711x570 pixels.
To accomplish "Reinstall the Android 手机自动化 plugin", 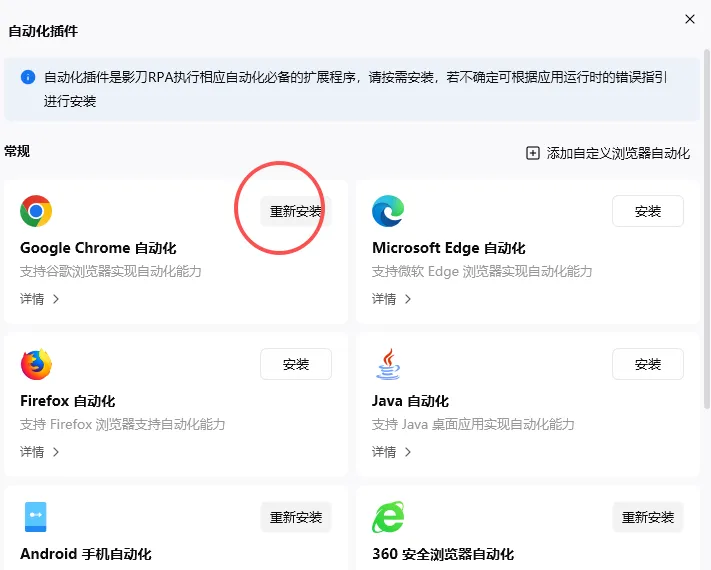I will click(296, 517).
